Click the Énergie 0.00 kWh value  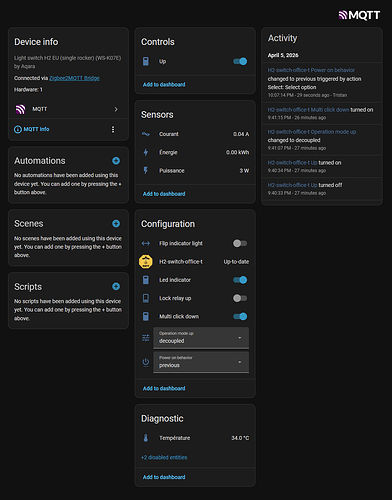(237, 152)
